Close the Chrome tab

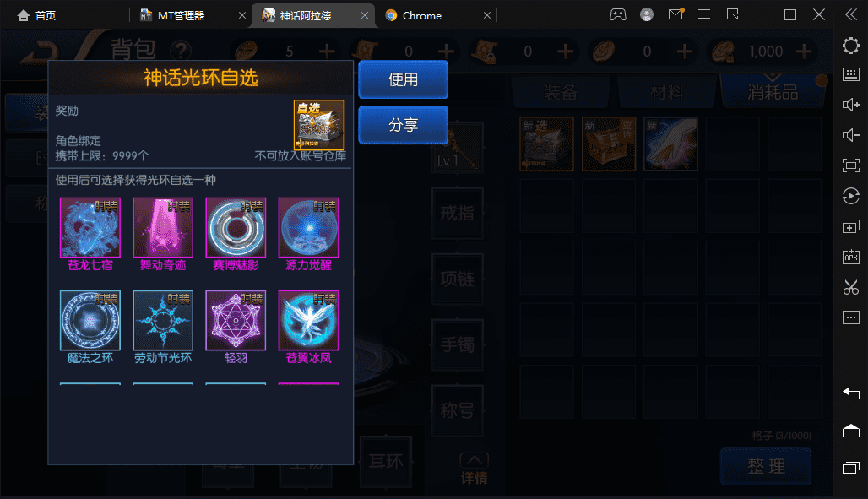487,15
